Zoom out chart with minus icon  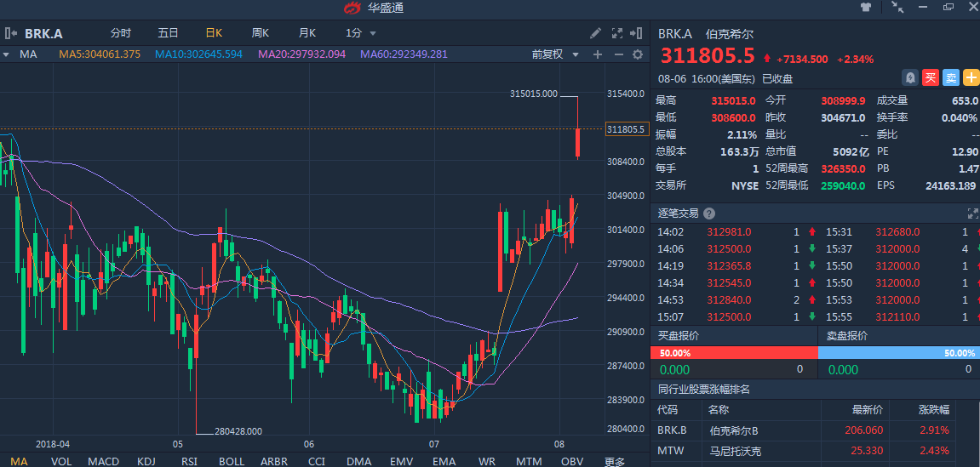click(x=619, y=54)
